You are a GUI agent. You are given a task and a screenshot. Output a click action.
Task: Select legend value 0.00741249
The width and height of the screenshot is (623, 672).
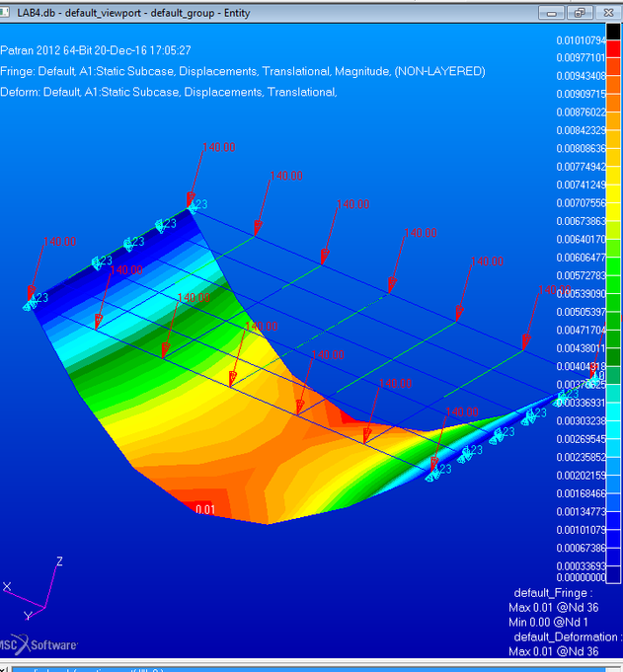coord(581,185)
